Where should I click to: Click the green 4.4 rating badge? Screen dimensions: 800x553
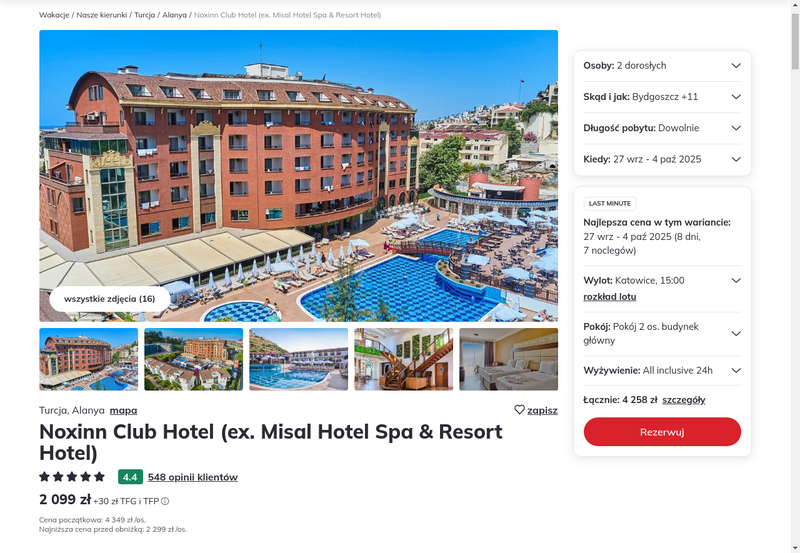click(x=130, y=477)
